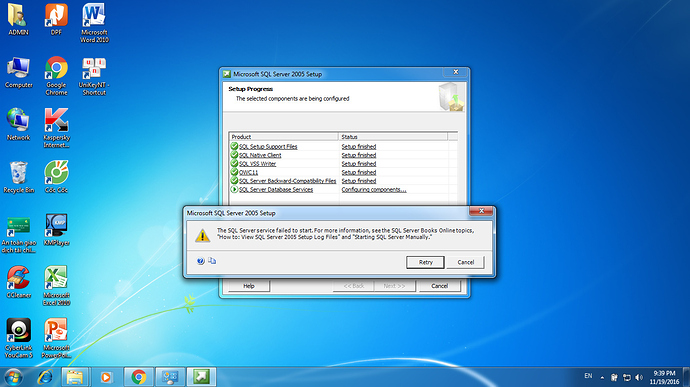
Task: Open Kaspersky Internet Security shortcut
Action: pyautogui.click(x=56, y=128)
